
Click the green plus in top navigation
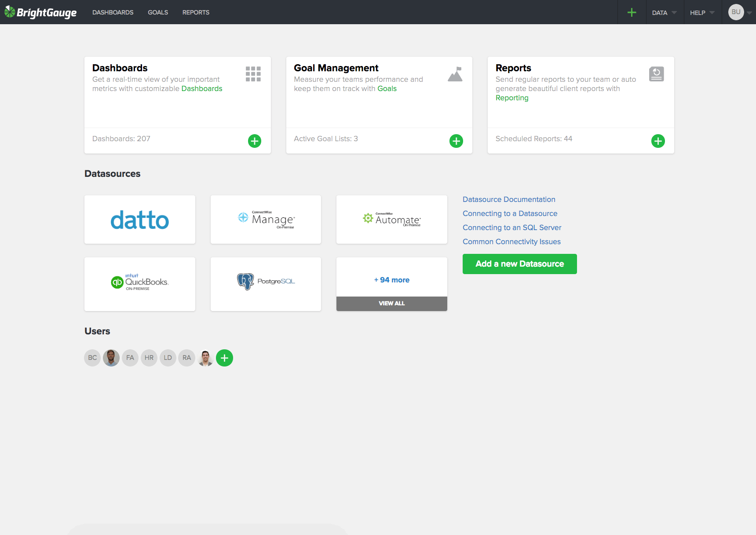(632, 12)
